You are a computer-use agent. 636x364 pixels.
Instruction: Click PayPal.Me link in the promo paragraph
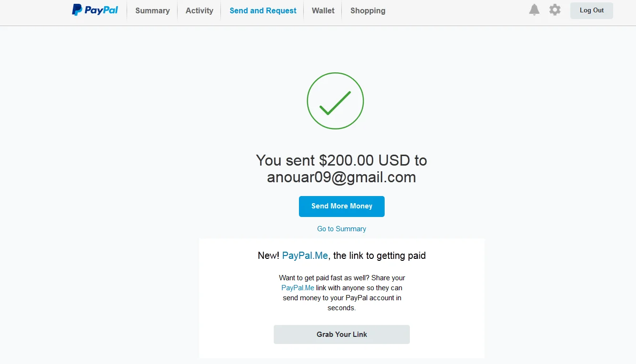[x=298, y=288]
